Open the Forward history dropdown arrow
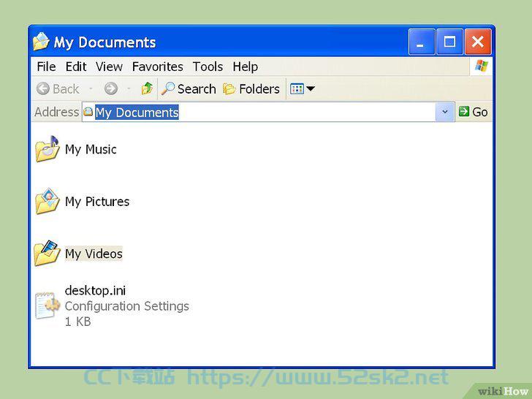Viewport: 532px width, 399px height. 129,89
